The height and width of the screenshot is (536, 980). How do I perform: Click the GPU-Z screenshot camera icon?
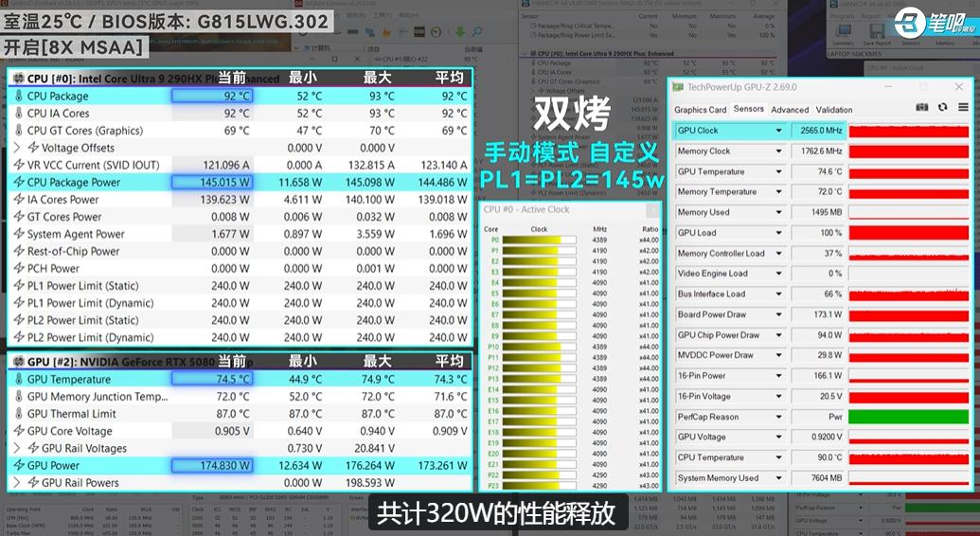click(921, 108)
